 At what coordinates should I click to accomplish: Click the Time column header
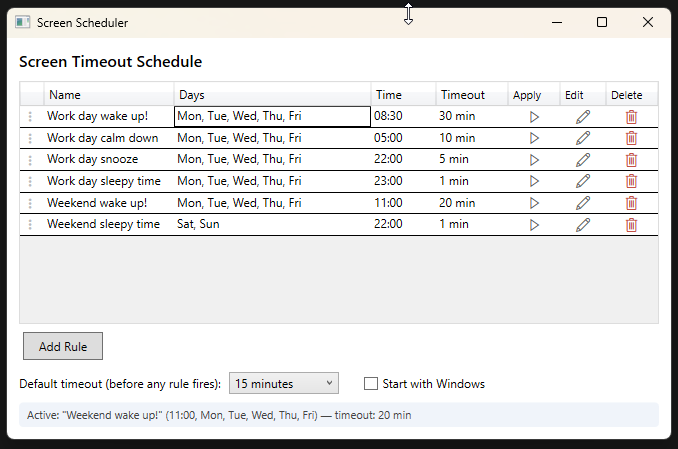click(403, 95)
